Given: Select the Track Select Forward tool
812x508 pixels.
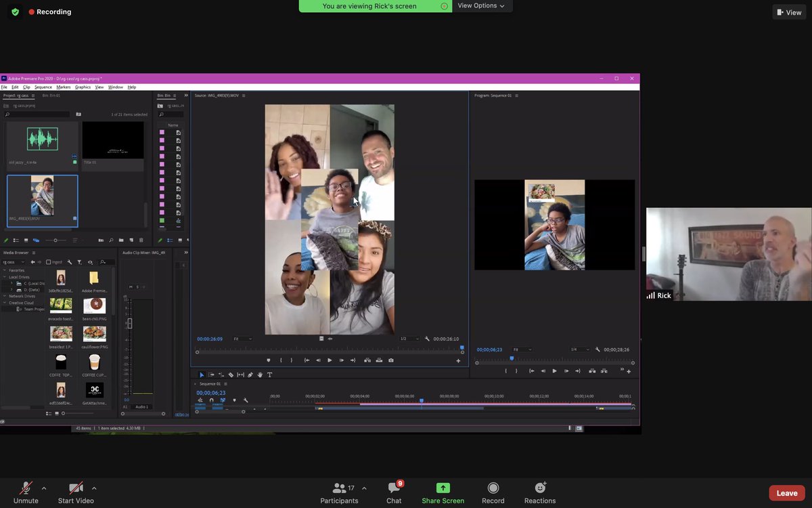Looking at the screenshot, I should 211,375.
